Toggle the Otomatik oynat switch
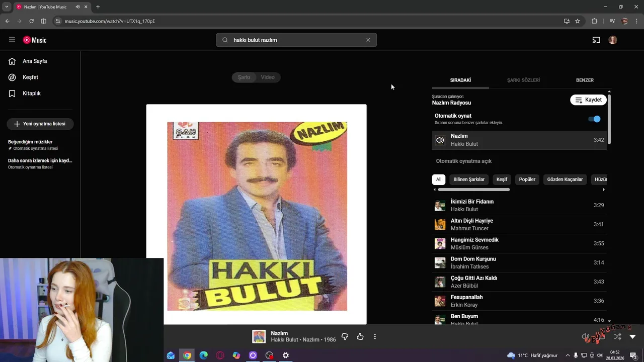The image size is (644, 362). coord(594,119)
